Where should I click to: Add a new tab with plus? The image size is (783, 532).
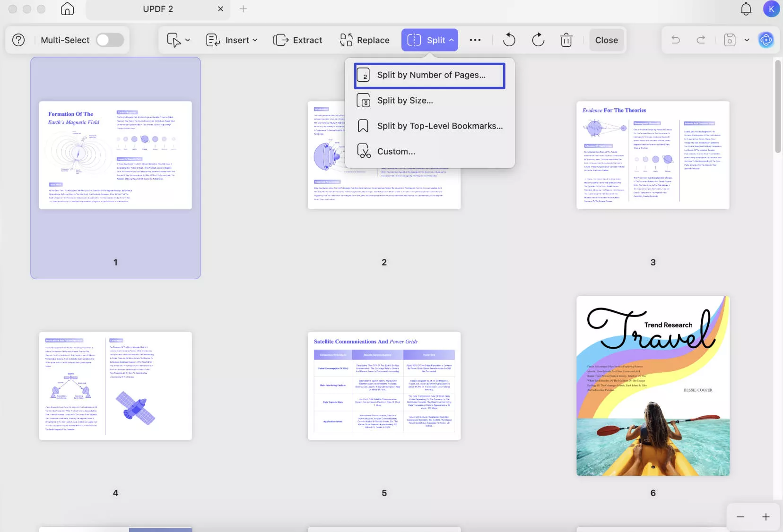pos(243,9)
